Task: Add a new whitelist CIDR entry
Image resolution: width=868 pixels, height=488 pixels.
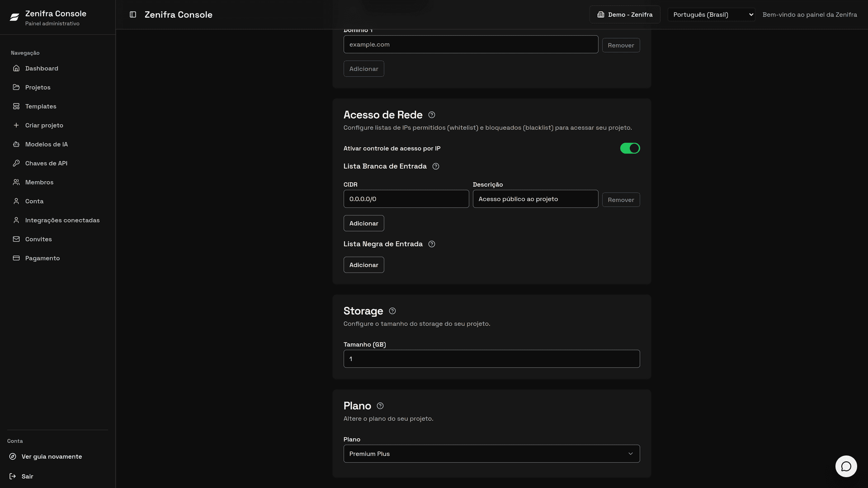Action: click(363, 223)
